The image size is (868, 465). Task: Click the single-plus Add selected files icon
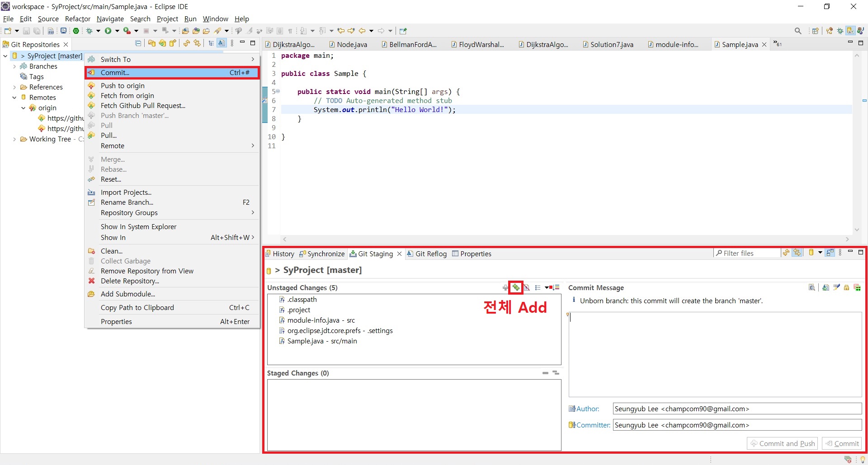pyautogui.click(x=505, y=287)
